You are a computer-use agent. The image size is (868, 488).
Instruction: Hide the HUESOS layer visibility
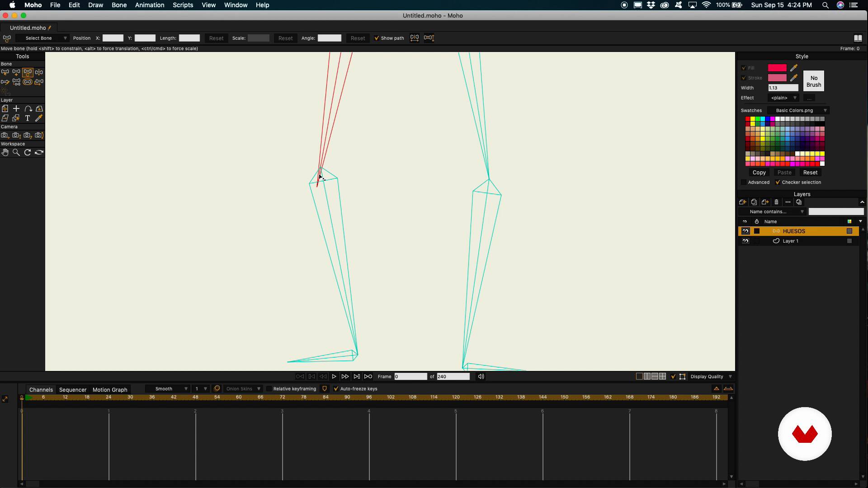(x=745, y=231)
